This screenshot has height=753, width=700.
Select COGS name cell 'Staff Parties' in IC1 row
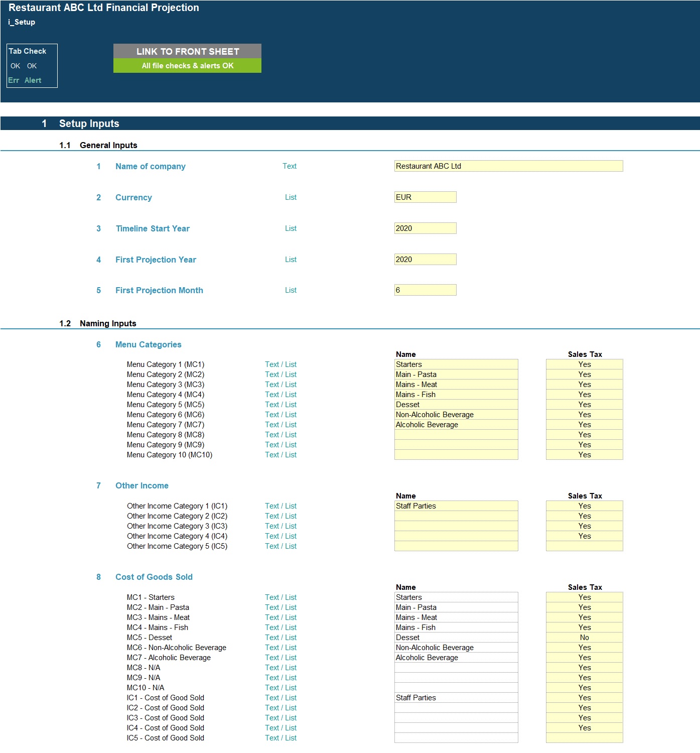[x=456, y=698]
